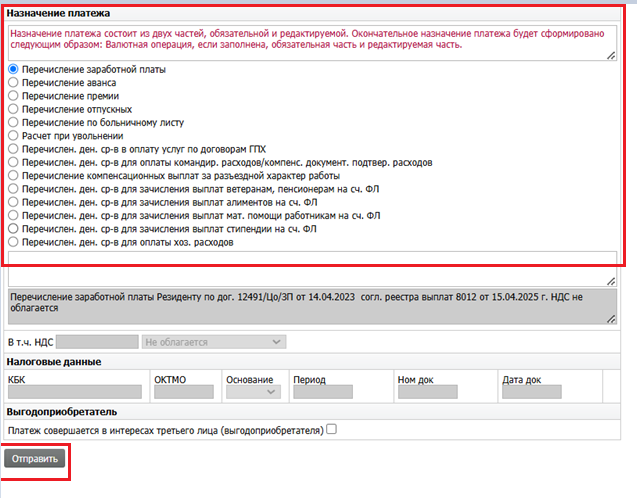Screen dimensions: 637x498
Task: Select 'Перечисление заработной платы' radio option
Action: [13, 69]
